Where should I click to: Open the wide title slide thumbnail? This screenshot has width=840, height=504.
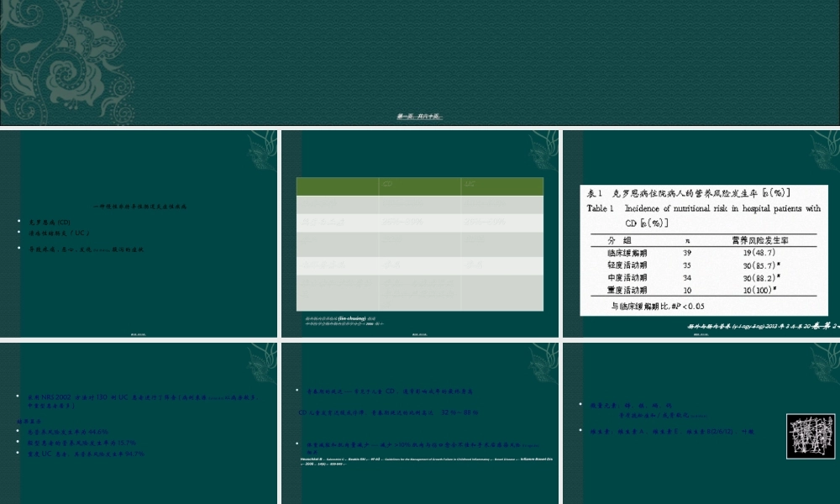(x=420, y=63)
